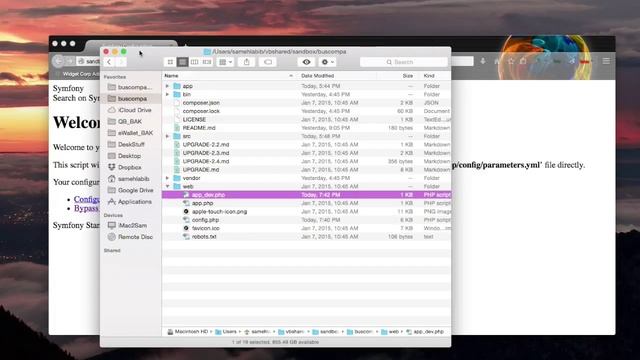The width and height of the screenshot is (640, 360).
Task: Collapse the web folder disclosure triangle
Action: click(x=167, y=187)
